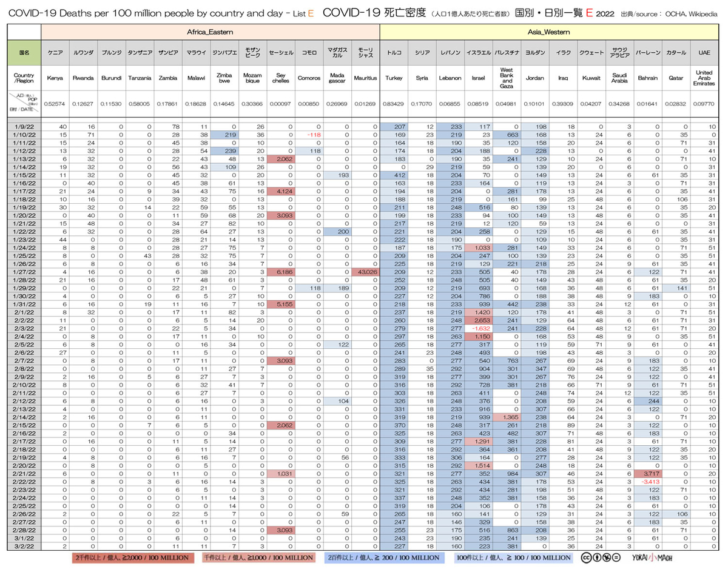Click the Seychelles cell showing 6,186
Screen dimensions: 728x569
click(281, 271)
